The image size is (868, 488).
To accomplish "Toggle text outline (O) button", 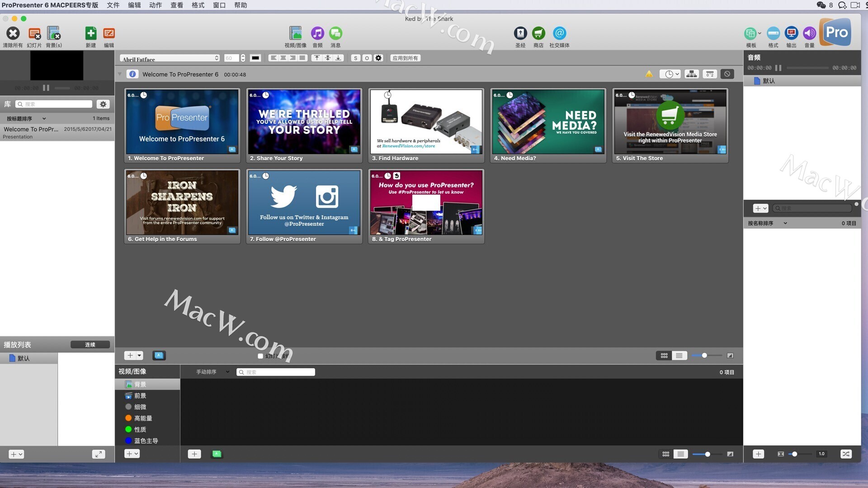I will pyautogui.click(x=367, y=58).
